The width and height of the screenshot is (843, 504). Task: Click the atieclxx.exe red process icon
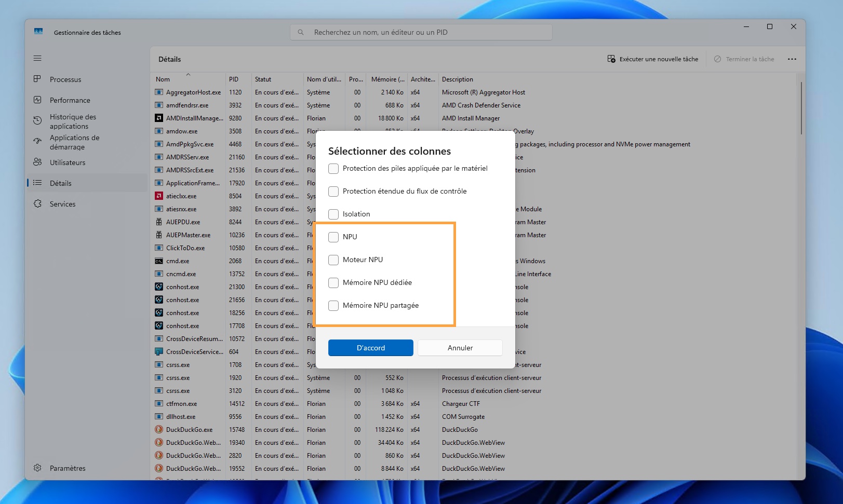tap(159, 196)
